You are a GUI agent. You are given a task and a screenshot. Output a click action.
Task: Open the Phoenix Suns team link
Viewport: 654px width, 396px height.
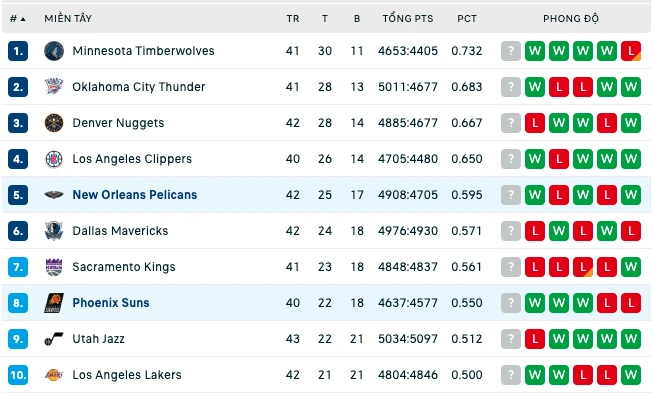tap(111, 303)
